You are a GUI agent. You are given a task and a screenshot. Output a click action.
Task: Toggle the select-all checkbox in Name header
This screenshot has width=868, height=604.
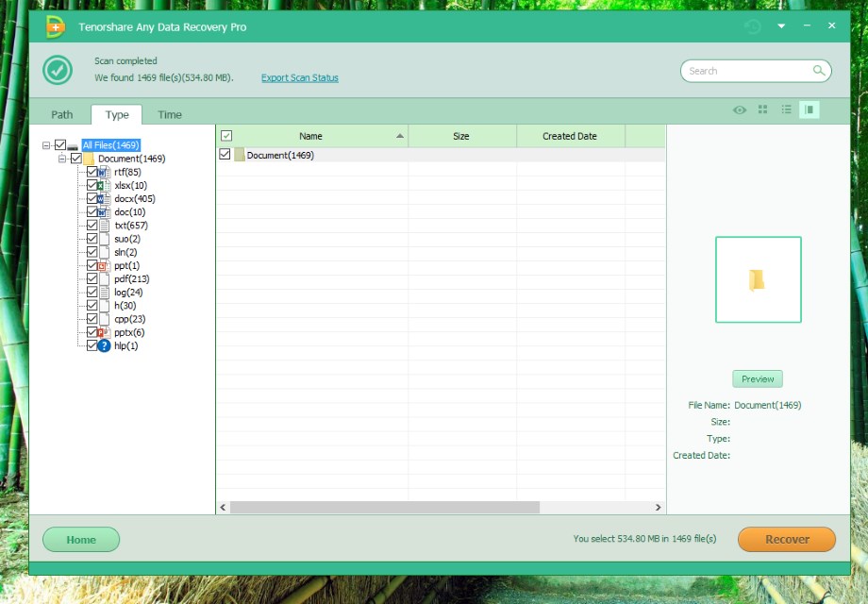(226, 136)
